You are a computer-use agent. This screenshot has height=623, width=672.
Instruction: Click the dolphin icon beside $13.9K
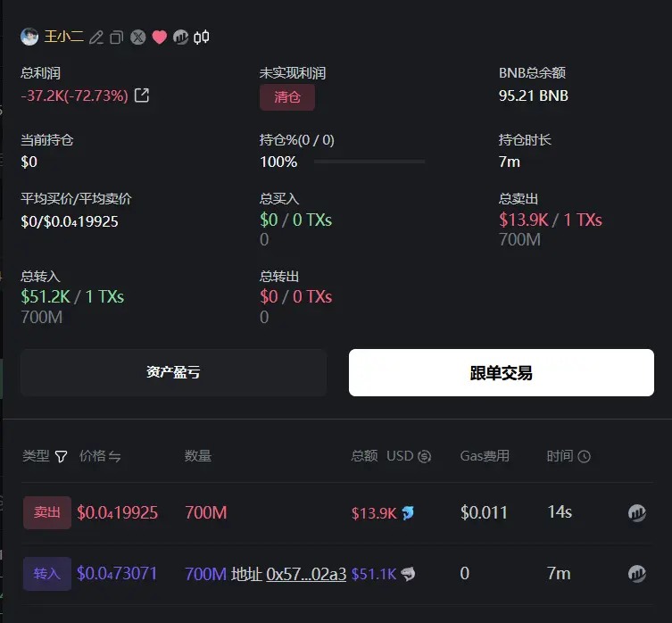pyautogui.click(x=408, y=513)
